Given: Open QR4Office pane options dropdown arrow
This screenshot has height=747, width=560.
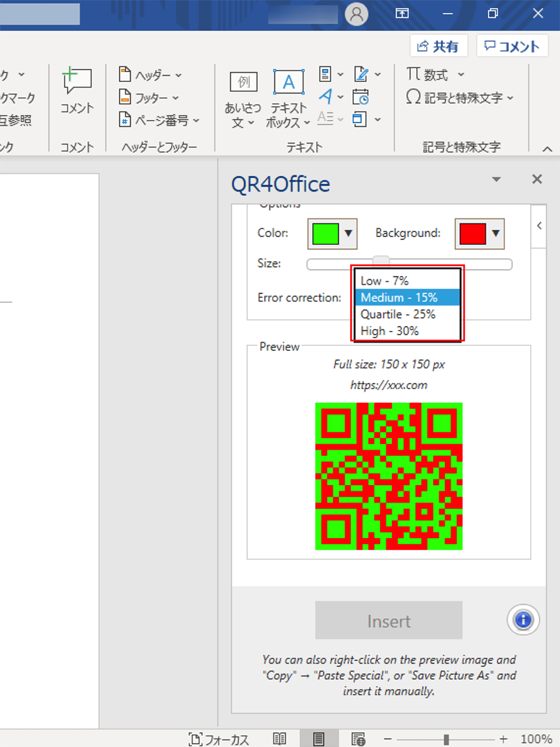Looking at the screenshot, I should [x=496, y=180].
